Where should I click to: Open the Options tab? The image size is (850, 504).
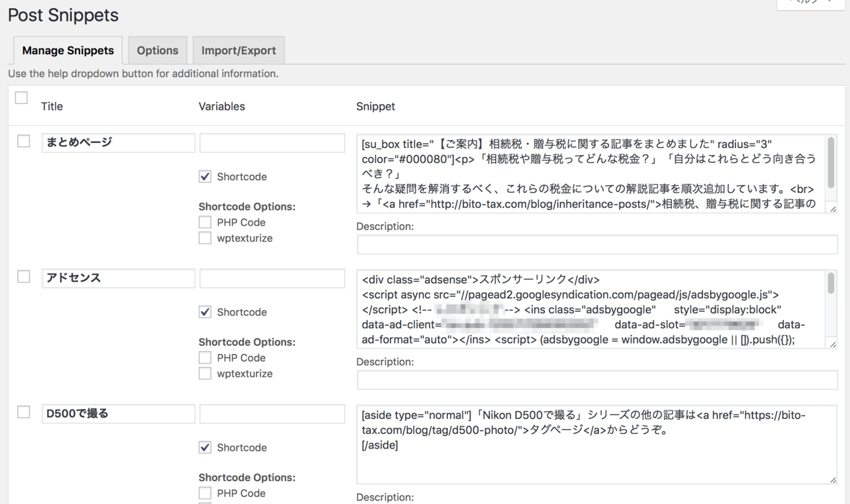point(158,50)
